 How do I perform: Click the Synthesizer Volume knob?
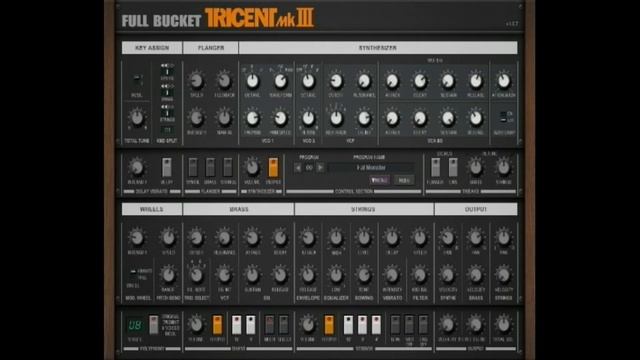pos(252,167)
